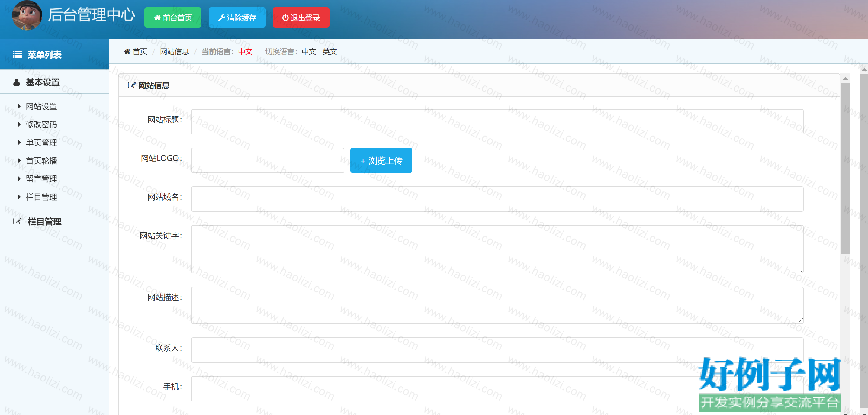The image size is (868, 415).
Task: Open the bold 栏目管理 section header
Action: pyautogui.click(x=44, y=222)
